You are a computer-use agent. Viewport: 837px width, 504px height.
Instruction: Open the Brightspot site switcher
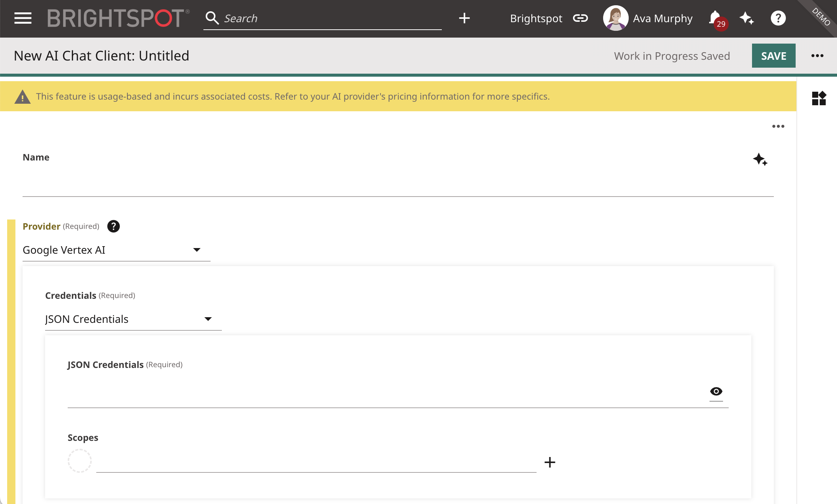click(536, 18)
